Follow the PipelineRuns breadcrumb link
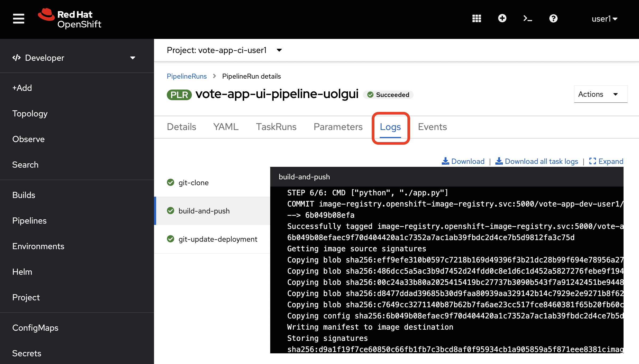 coord(187,76)
